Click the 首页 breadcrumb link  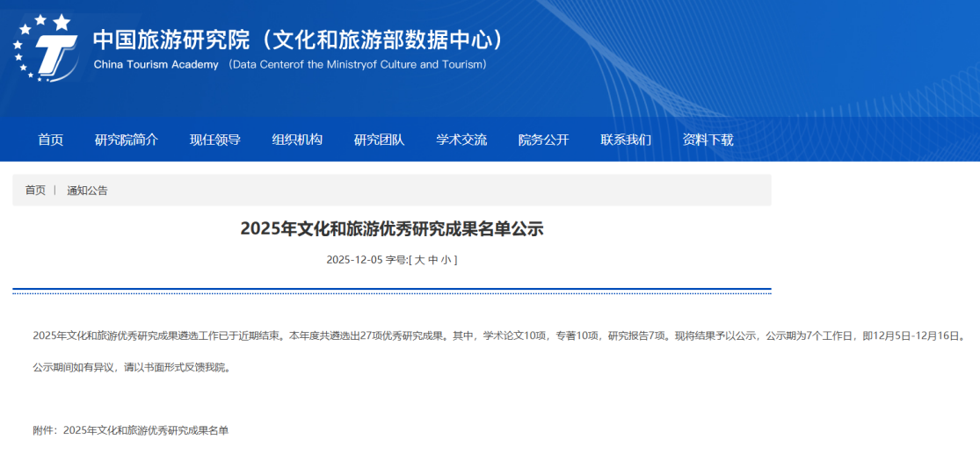tap(35, 191)
